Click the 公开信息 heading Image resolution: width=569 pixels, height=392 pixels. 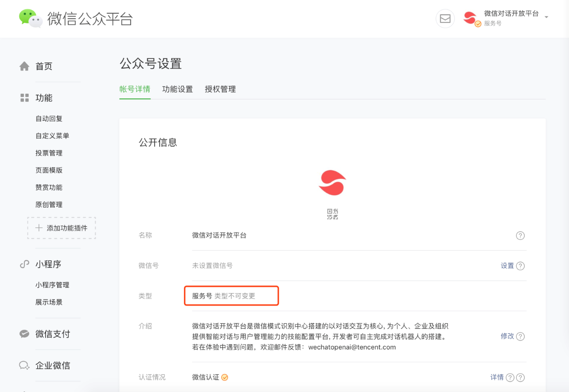[158, 142]
